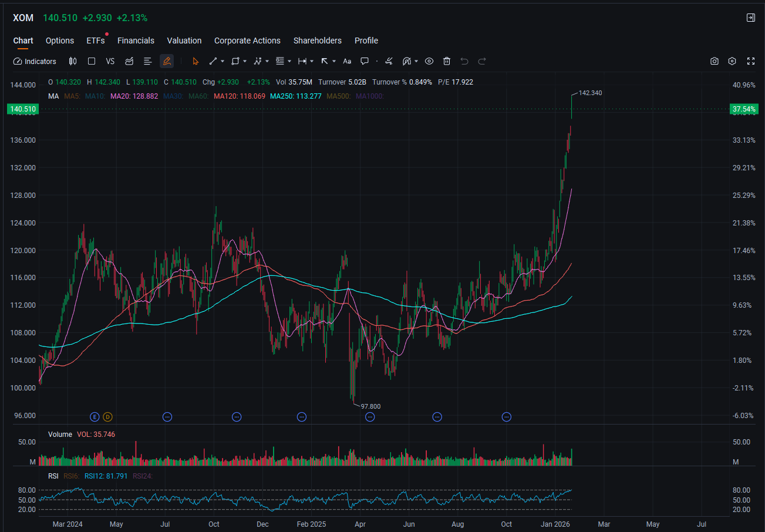Toggle the MA250 moving average line

tap(296, 96)
